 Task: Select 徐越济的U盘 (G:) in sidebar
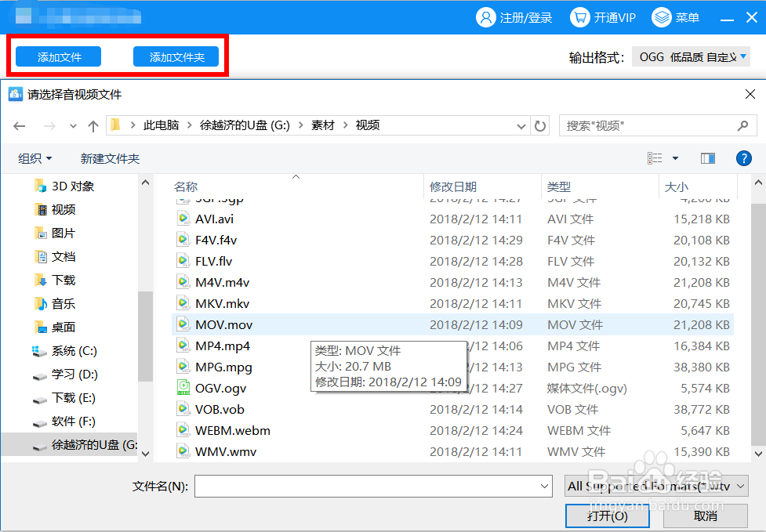[69, 444]
